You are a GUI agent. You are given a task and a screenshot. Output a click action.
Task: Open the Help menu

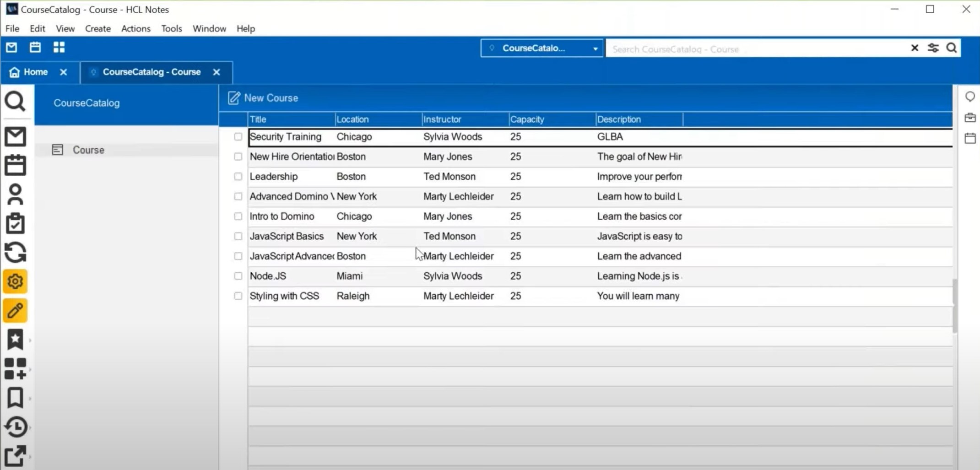pyautogui.click(x=246, y=28)
